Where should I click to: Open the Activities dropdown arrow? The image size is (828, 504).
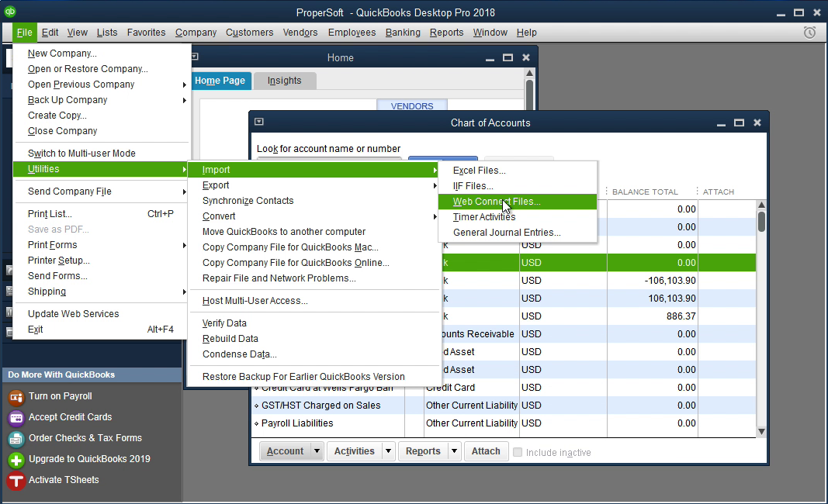[388, 451]
